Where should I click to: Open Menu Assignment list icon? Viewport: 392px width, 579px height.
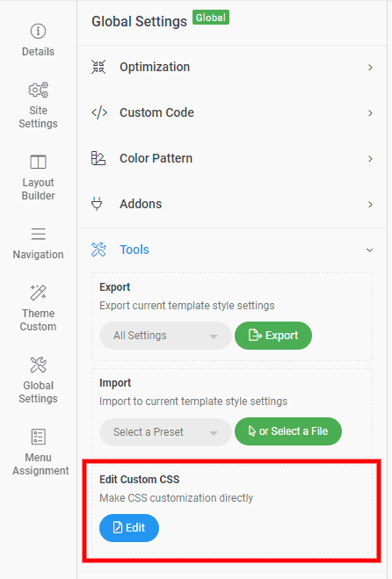coord(38,437)
